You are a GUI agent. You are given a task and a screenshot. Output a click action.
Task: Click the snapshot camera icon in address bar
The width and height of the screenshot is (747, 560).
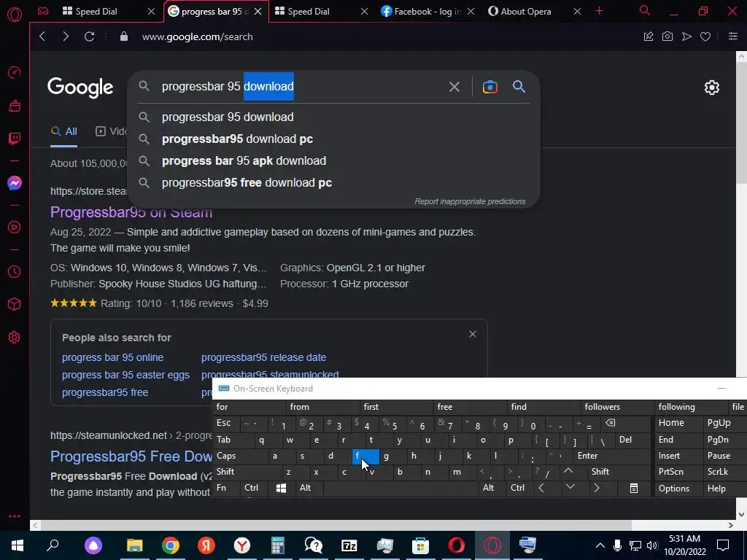(x=667, y=36)
